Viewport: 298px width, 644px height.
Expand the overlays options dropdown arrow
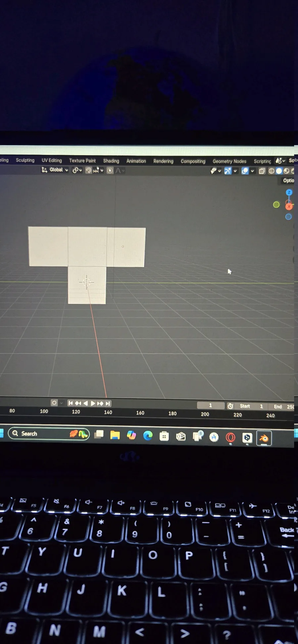coord(252,171)
